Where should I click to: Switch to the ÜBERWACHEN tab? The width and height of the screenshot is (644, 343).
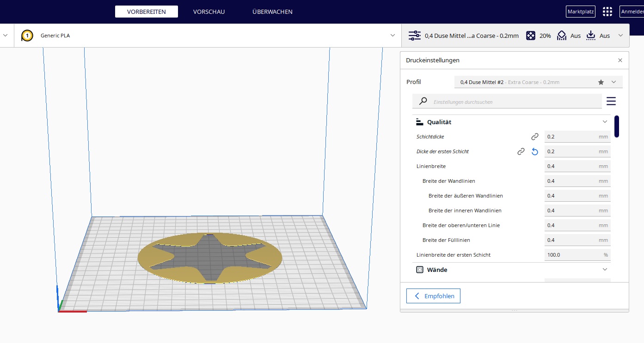pos(272,12)
